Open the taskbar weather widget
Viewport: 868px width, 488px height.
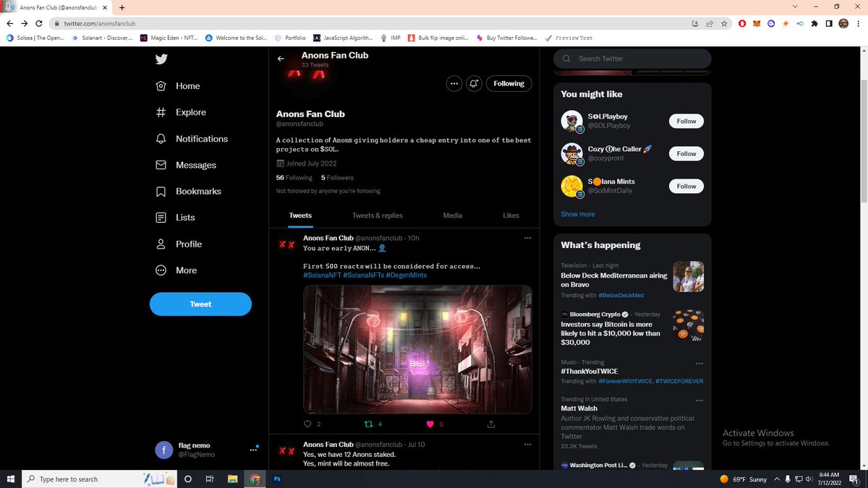(744, 479)
